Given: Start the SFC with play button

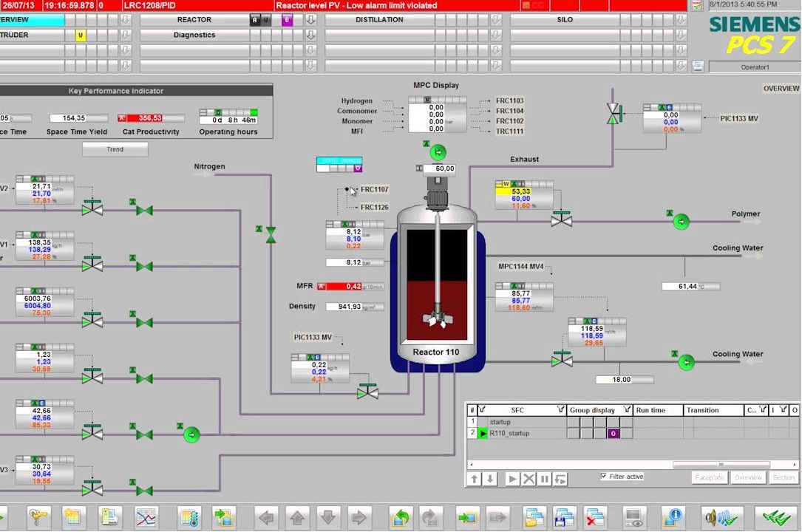Looking at the screenshot, I should [512, 479].
